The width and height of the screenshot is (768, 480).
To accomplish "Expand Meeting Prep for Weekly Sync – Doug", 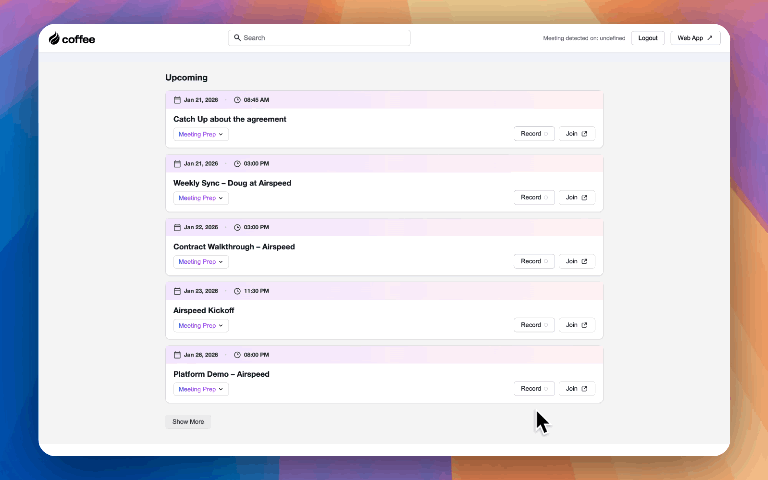I will (x=201, y=198).
